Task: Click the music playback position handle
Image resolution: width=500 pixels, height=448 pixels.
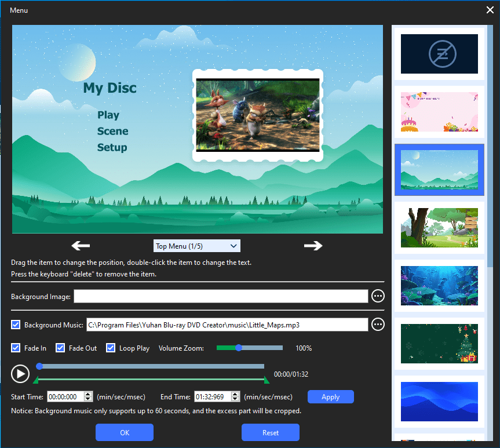Action: [39, 366]
